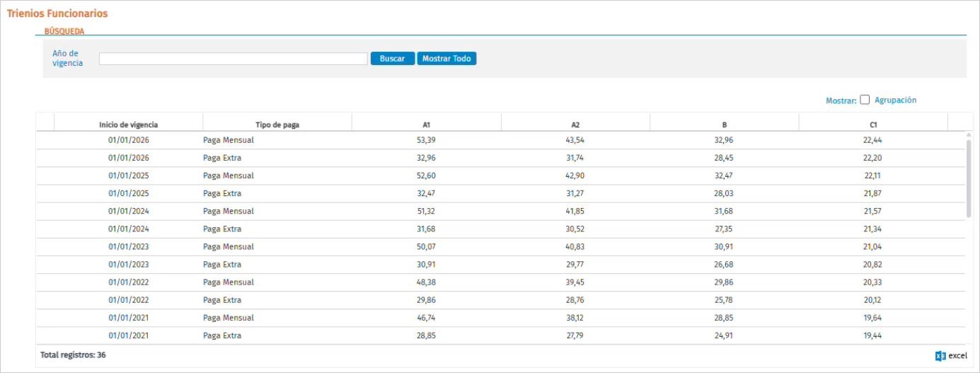This screenshot has height=373, width=980.
Task: Select the C1 value 22,20
Action: pos(872,158)
